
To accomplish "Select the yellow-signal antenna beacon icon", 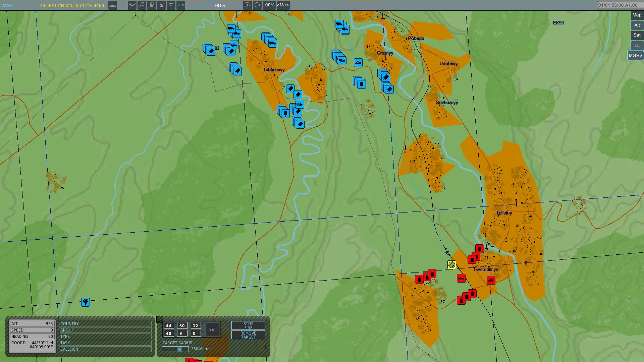I will tap(151, 5).
